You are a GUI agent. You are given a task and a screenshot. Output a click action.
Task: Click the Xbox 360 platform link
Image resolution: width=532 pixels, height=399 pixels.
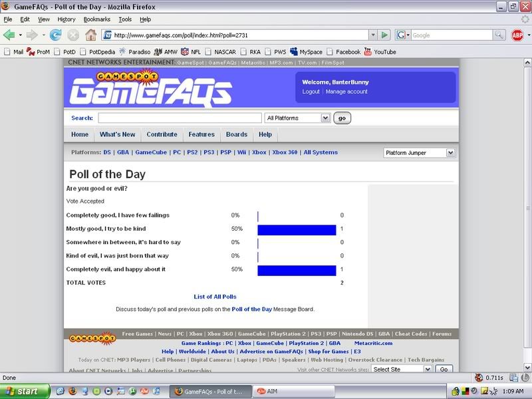285,152
